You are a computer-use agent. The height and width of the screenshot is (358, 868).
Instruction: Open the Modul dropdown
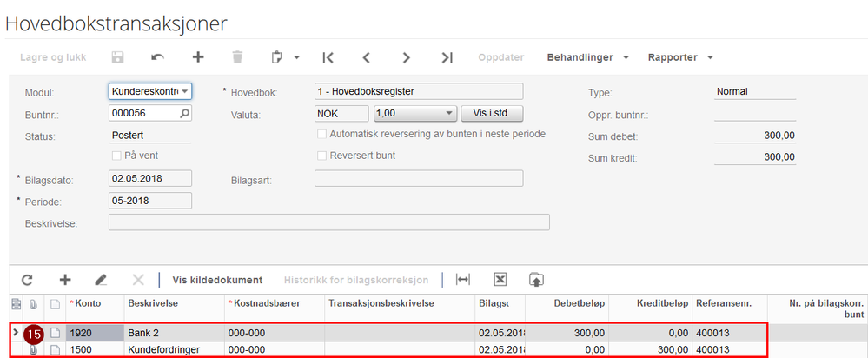click(186, 91)
